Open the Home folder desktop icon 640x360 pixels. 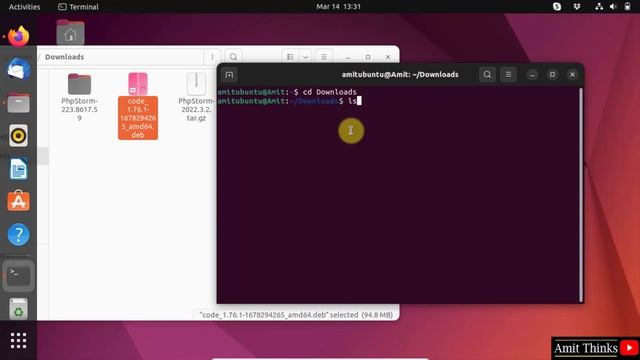pyautogui.click(x=70, y=32)
